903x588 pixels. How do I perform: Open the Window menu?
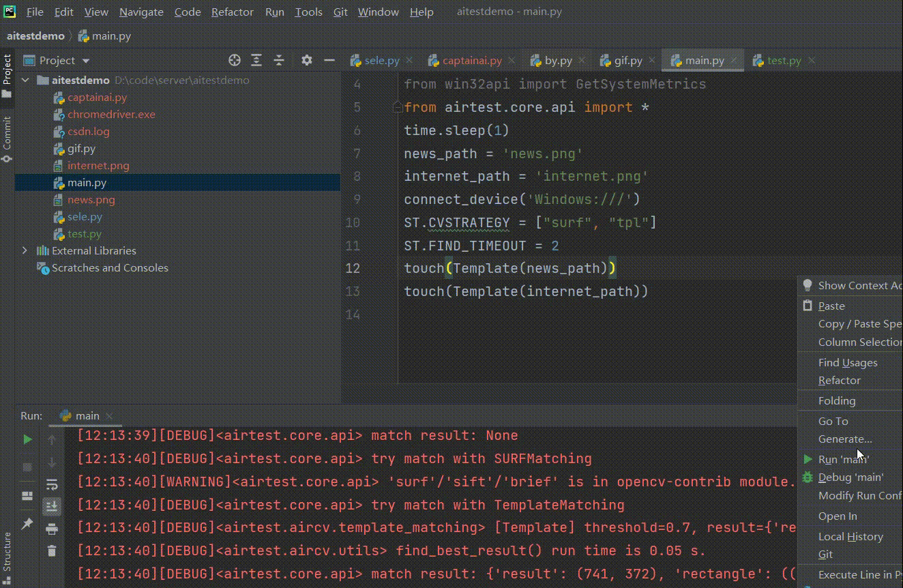(x=379, y=12)
